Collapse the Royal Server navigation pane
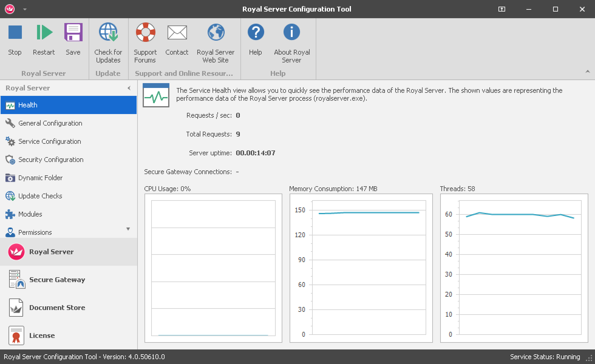The height and width of the screenshot is (364, 595). click(129, 88)
